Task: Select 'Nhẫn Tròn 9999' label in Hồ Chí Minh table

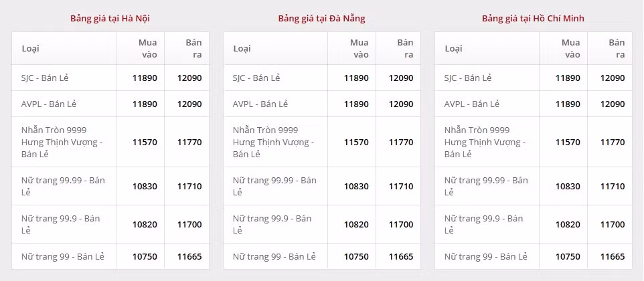Action: coord(477,130)
